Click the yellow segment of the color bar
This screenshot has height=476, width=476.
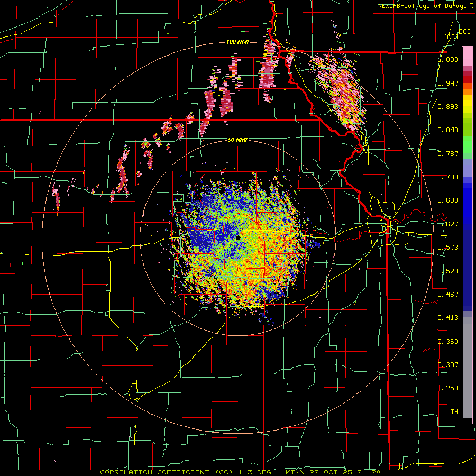(x=467, y=104)
